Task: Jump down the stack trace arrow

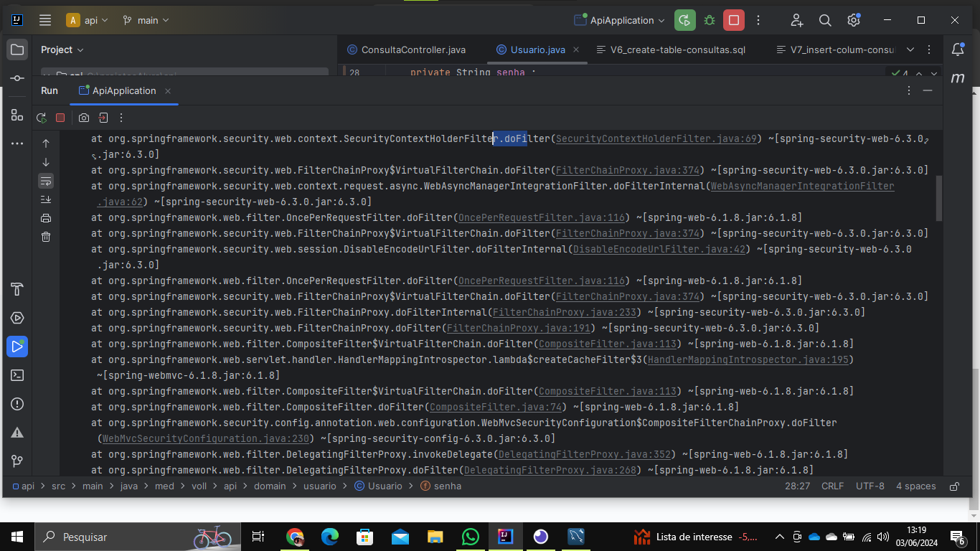Action: (46, 162)
